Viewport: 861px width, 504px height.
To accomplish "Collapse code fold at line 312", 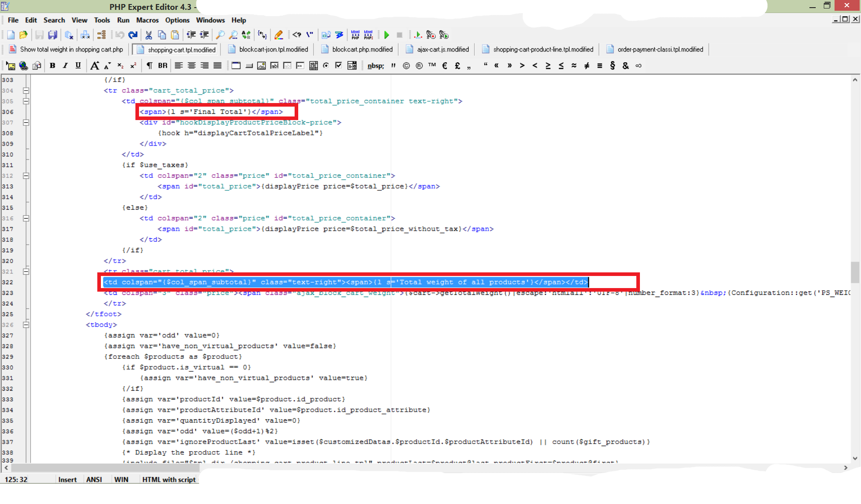I will (x=26, y=176).
